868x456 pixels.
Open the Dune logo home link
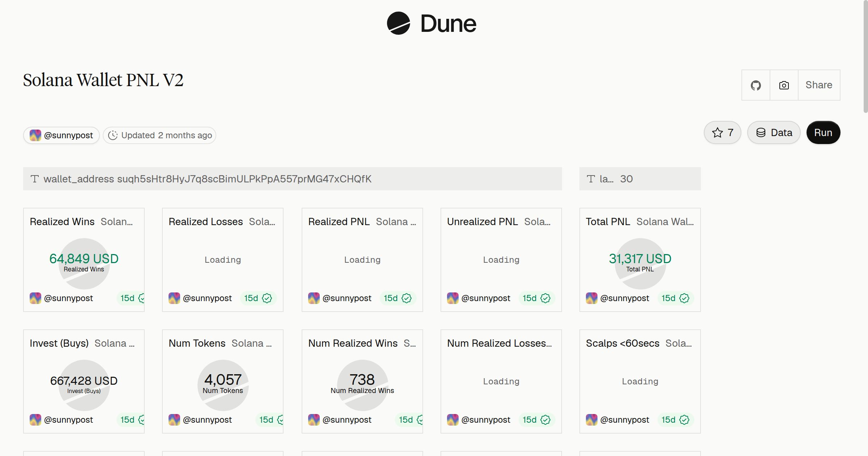pyautogui.click(x=431, y=24)
